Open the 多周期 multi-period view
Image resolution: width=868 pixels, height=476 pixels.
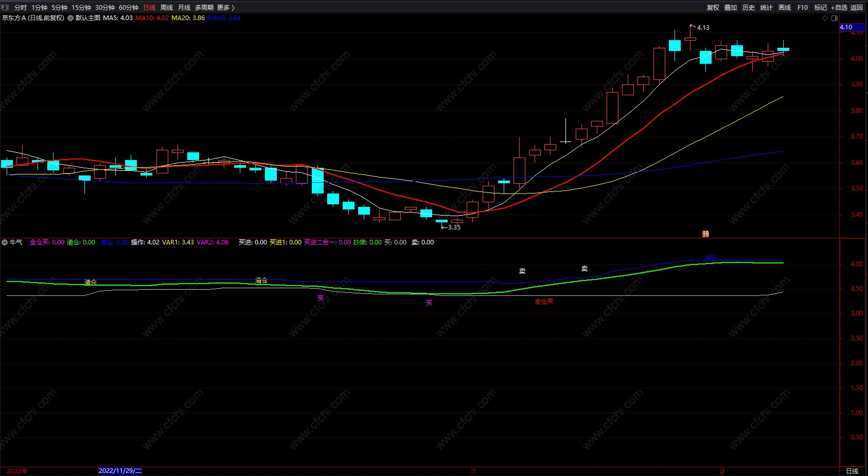click(204, 8)
